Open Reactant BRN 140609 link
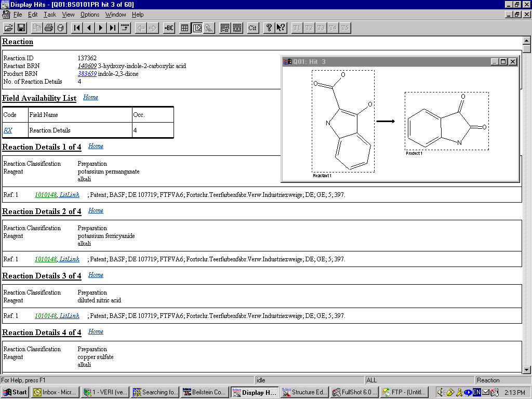Viewport: 532px width, 399px height. [x=87, y=66]
